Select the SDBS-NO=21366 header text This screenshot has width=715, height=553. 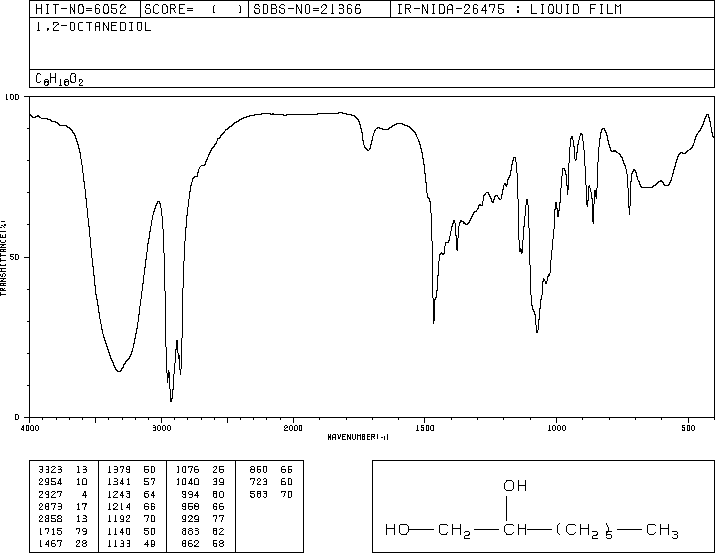[x=307, y=9]
